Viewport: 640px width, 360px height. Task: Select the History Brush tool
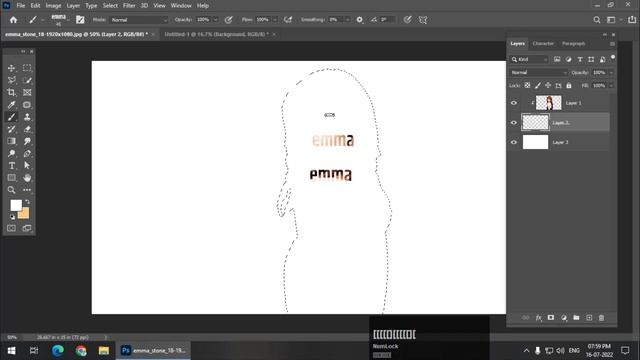(x=11, y=129)
